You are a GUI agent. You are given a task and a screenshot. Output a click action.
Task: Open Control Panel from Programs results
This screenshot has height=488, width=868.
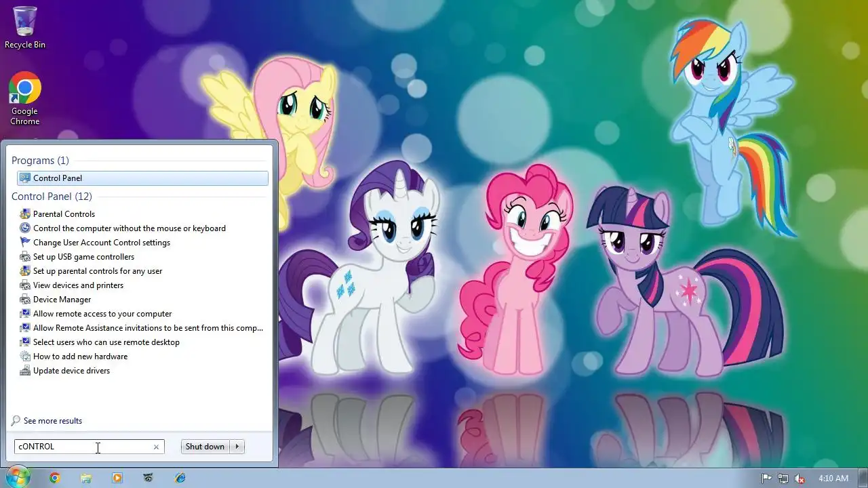(142, 178)
